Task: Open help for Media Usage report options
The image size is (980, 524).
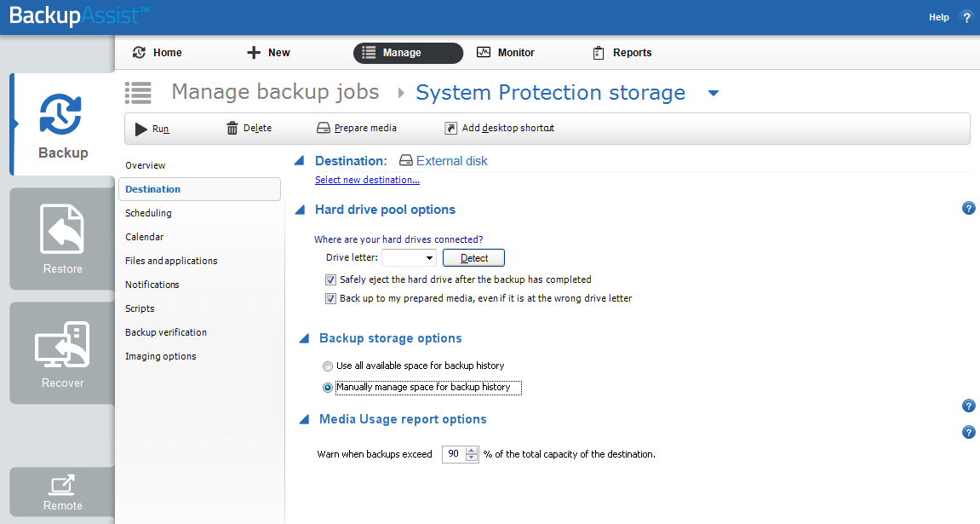Action: (x=968, y=432)
